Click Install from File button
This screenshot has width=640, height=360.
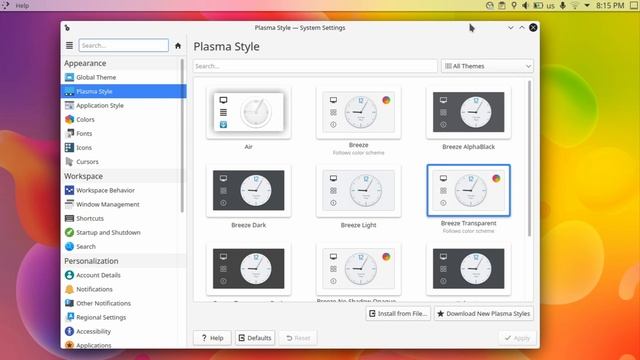(398, 313)
